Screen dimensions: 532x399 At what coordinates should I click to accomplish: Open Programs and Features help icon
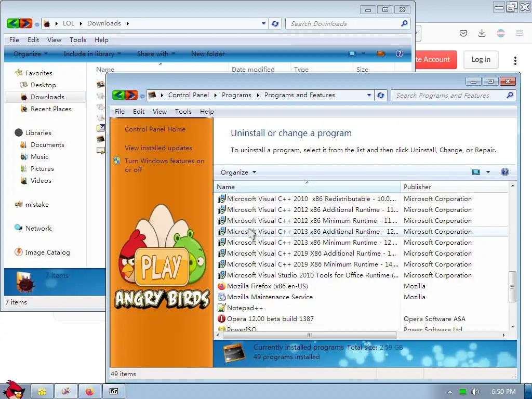pyautogui.click(x=505, y=172)
